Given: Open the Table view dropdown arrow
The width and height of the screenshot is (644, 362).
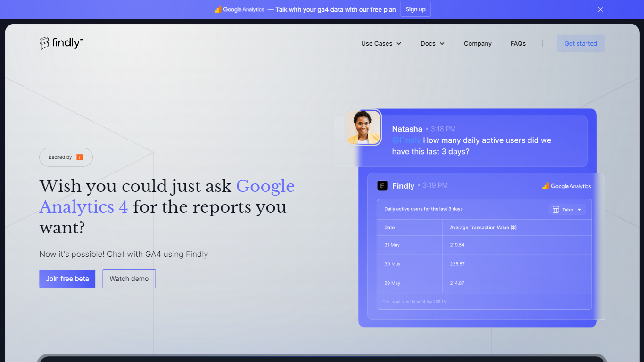Looking at the screenshot, I should [579, 210].
